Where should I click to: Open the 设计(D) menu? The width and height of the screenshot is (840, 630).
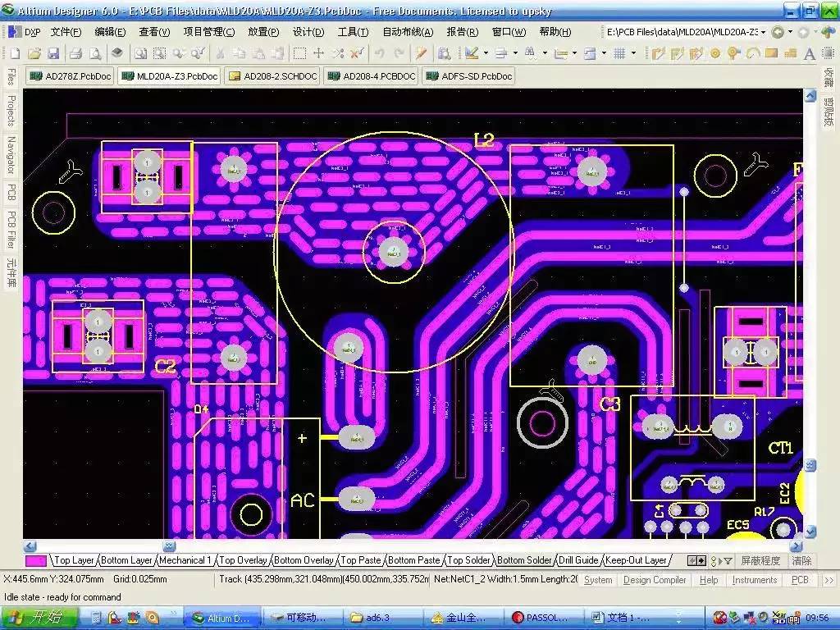[308, 32]
